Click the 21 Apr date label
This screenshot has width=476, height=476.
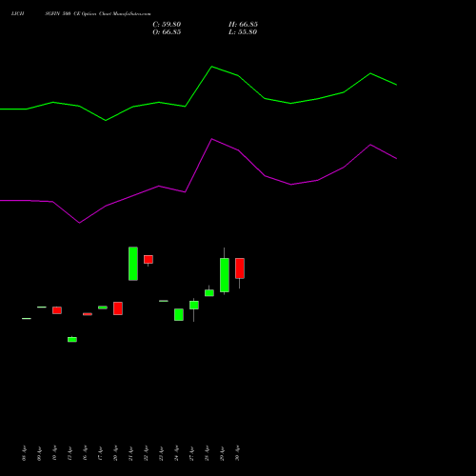pos(131,453)
